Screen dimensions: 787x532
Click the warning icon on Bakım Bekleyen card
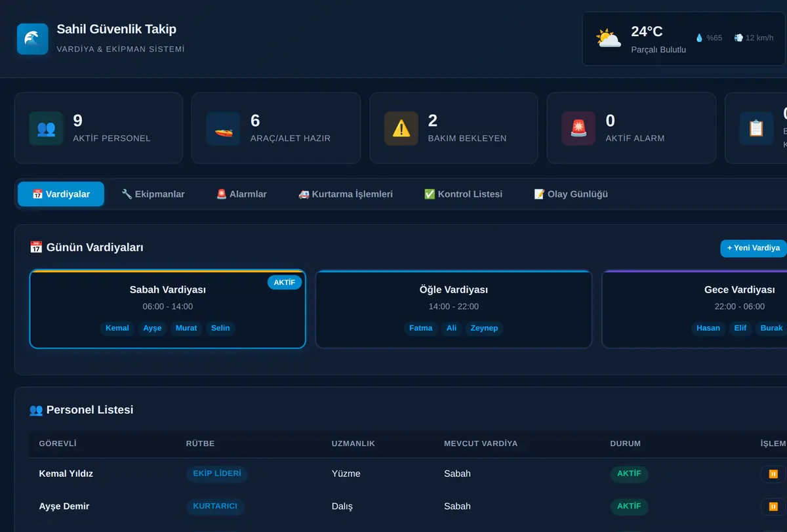click(401, 128)
